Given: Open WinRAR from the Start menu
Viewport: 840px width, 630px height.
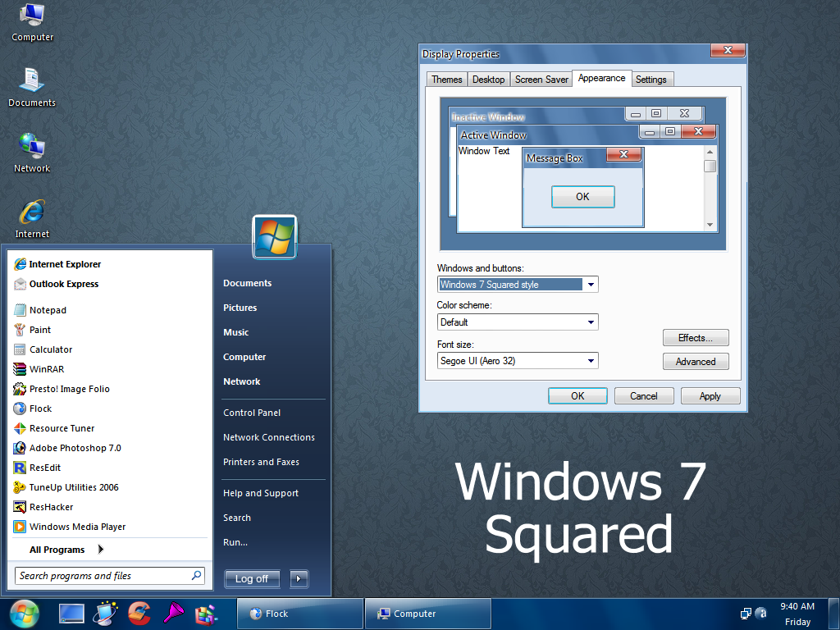Looking at the screenshot, I should 49,369.
